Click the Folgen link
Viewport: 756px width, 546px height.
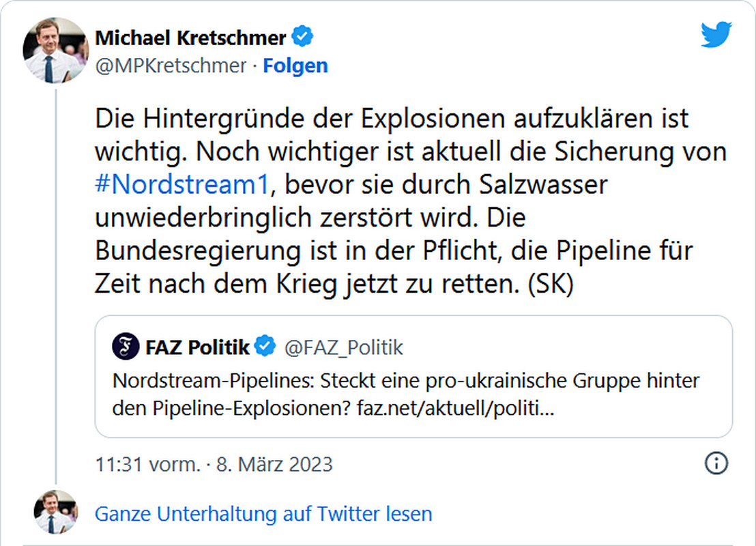click(x=295, y=66)
